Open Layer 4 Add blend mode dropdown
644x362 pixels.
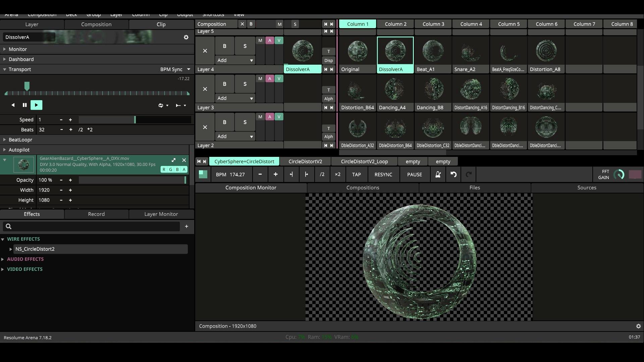pos(235,60)
